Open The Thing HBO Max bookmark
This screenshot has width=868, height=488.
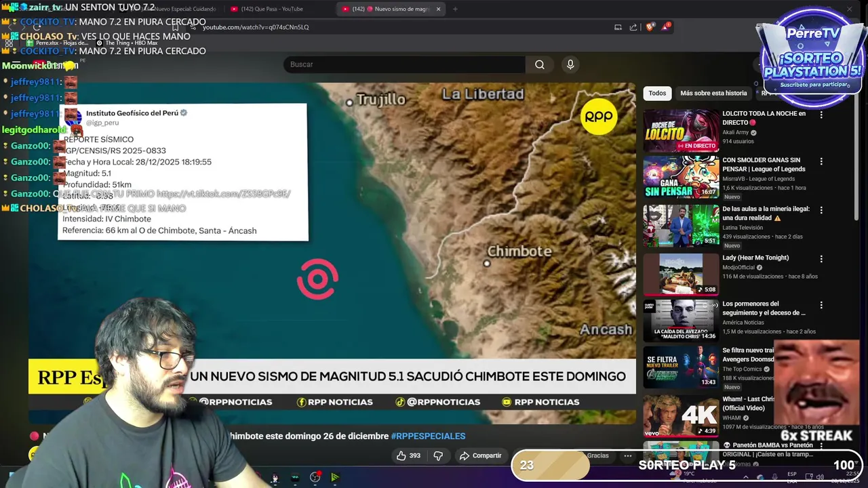126,43
